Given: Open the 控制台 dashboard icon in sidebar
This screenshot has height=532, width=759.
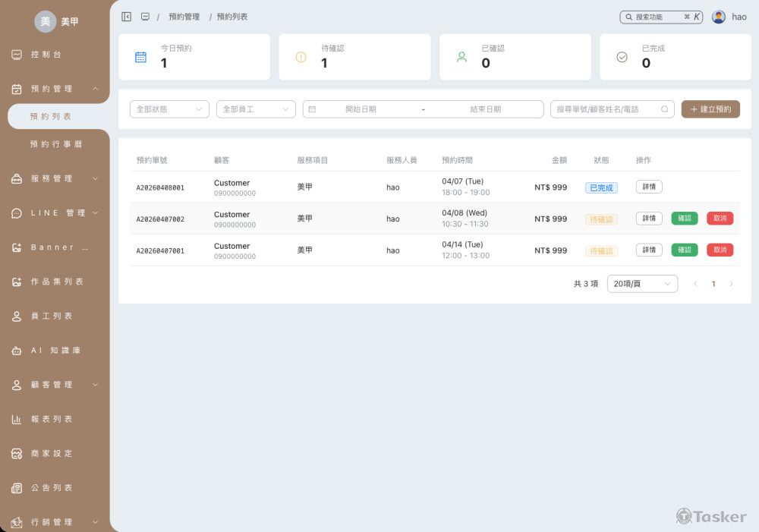Looking at the screenshot, I should point(17,55).
